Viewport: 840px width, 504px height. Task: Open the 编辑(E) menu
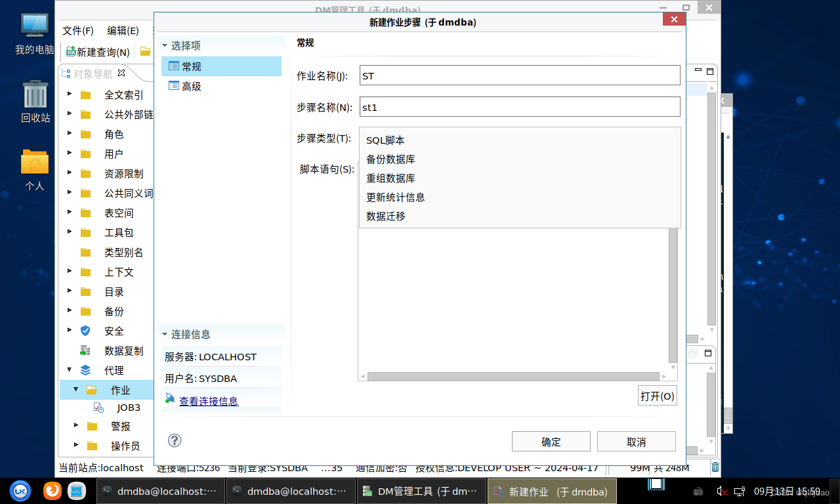coord(123,31)
